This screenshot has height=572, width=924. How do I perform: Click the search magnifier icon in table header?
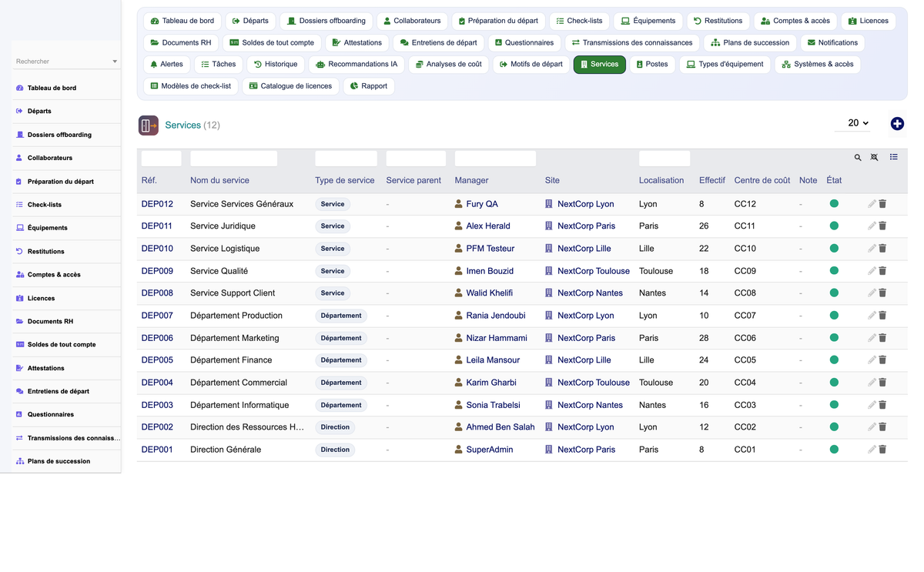(858, 158)
